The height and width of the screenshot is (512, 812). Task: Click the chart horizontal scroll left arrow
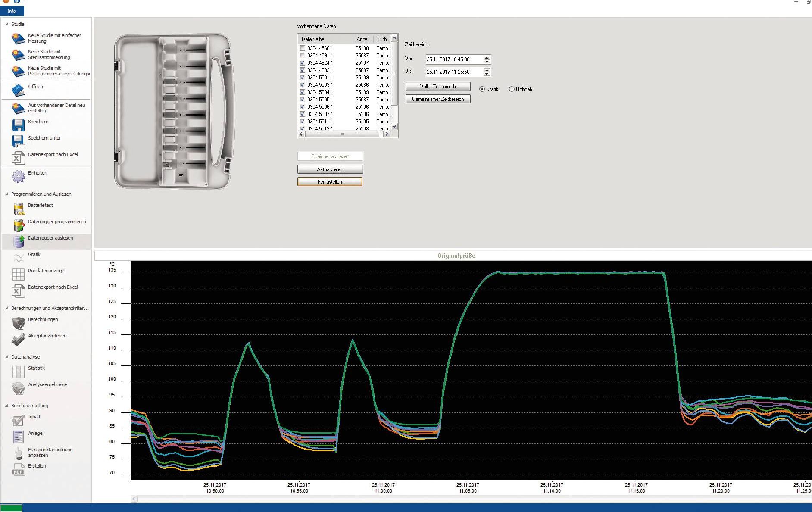pos(134,499)
